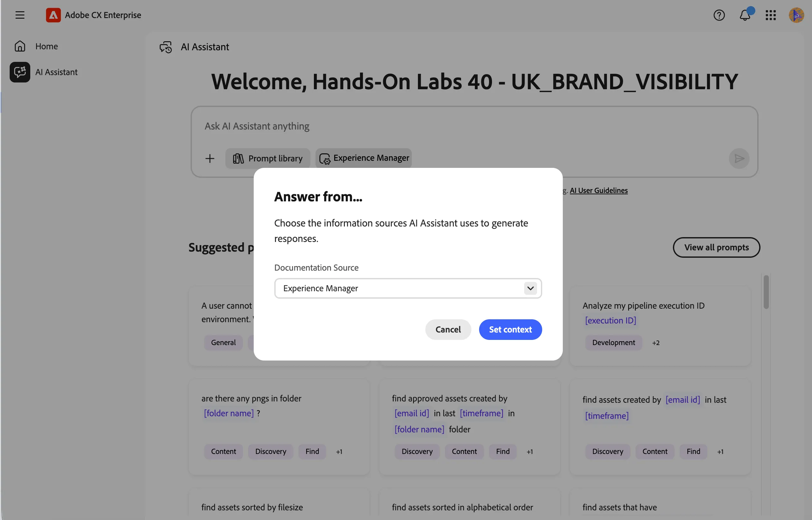Image resolution: width=812 pixels, height=520 pixels.
Task: Click the AI Assistant header chat icon
Action: [x=165, y=47]
